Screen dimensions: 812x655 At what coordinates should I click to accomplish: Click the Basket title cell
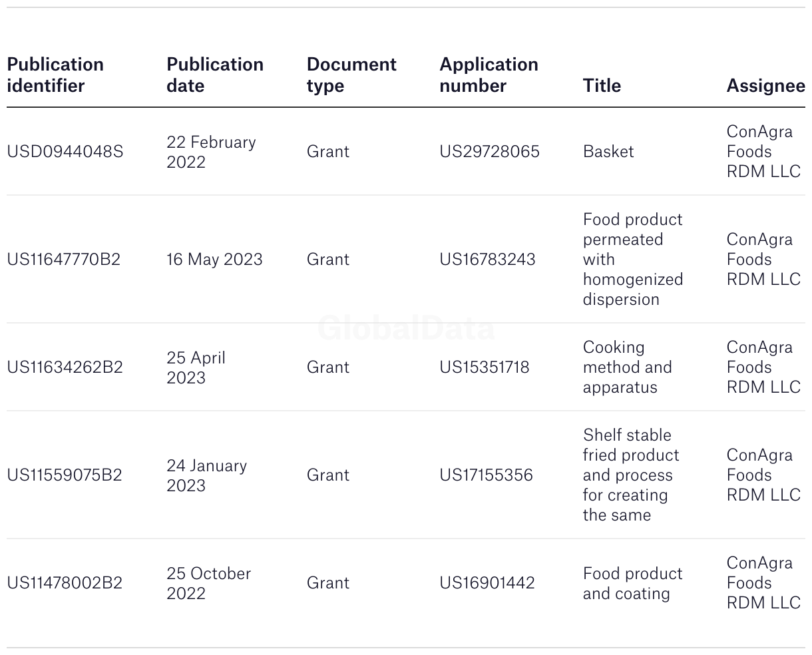[608, 152]
